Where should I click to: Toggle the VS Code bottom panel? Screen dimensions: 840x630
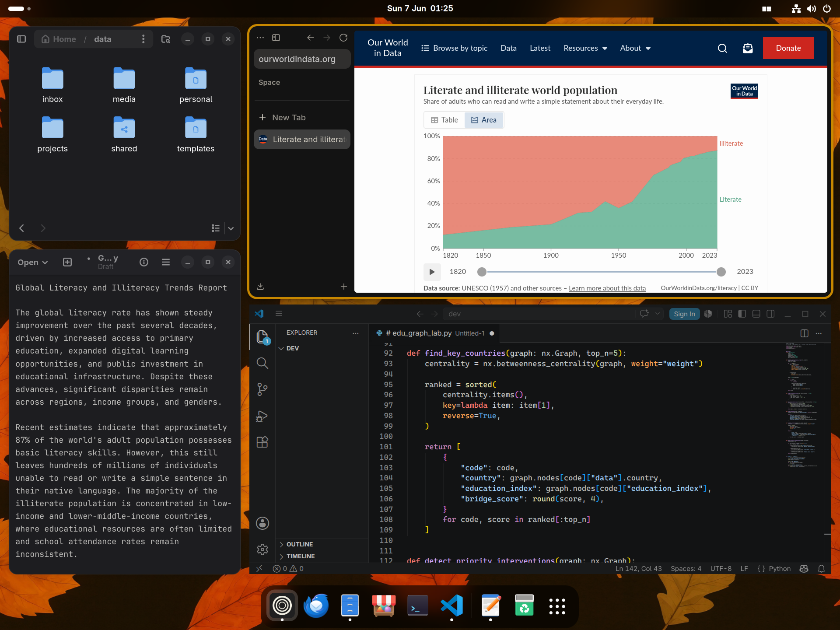click(x=756, y=314)
